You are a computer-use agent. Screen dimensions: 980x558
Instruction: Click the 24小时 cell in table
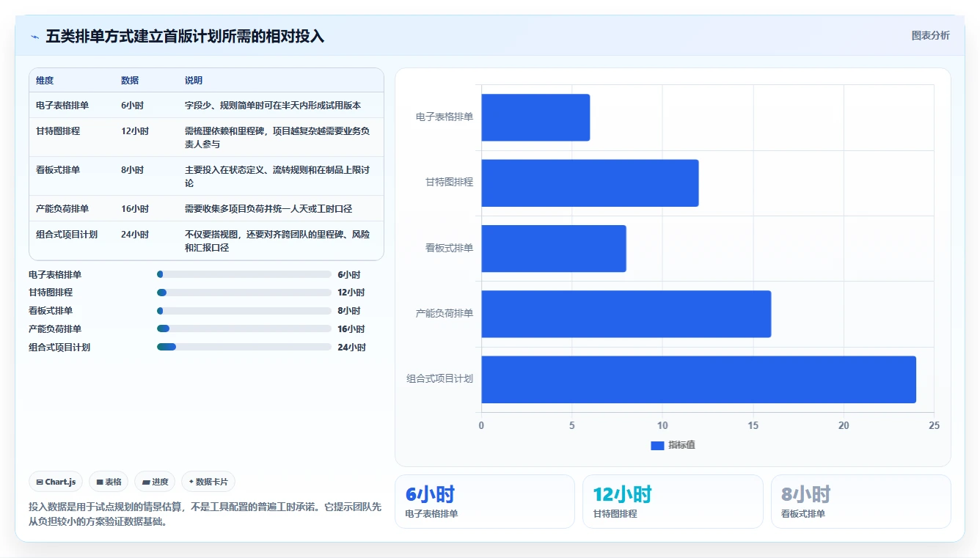pyautogui.click(x=135, y=235)
